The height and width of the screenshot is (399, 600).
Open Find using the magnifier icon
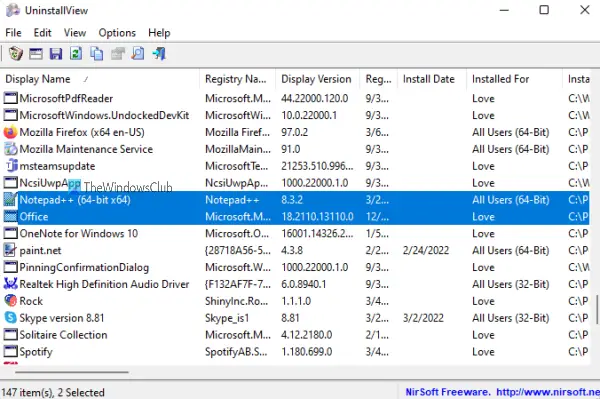[138, 54]
